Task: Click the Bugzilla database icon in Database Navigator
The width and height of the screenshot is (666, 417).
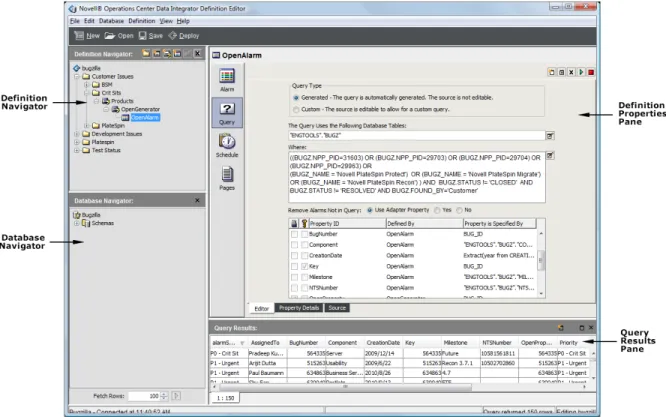Action: pyautogui.click(x=76, y=215)
